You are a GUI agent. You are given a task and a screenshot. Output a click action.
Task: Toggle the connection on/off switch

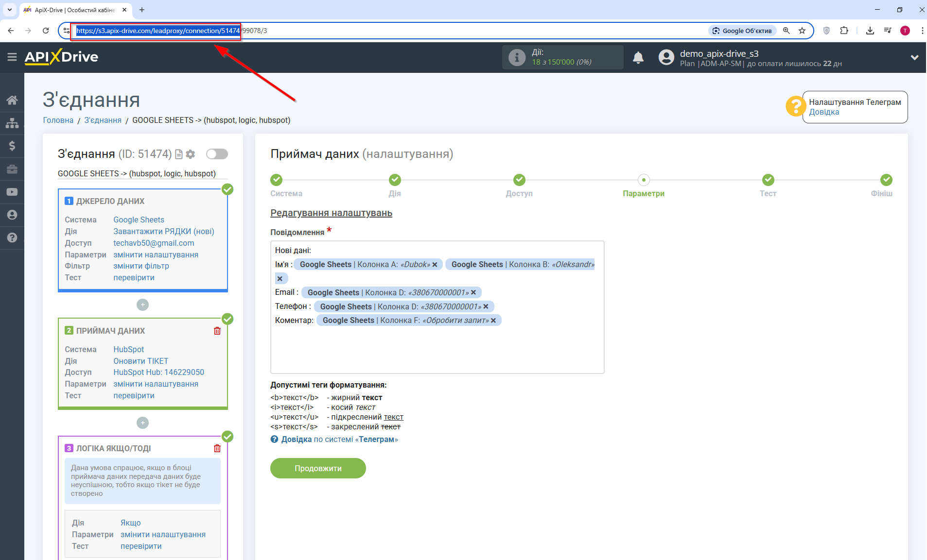coord(217,154)
